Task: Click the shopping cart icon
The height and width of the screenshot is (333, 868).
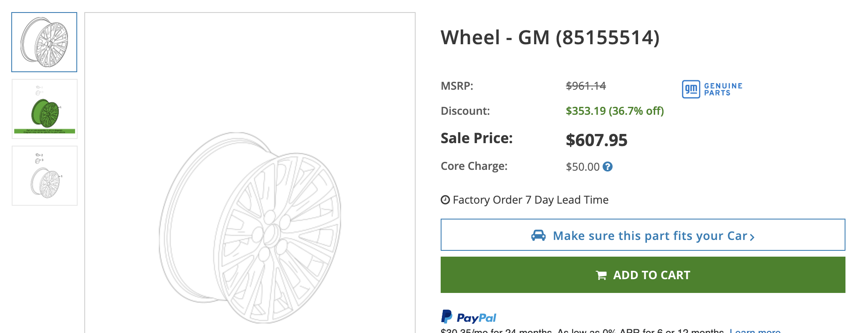Action: coord(601,275)
